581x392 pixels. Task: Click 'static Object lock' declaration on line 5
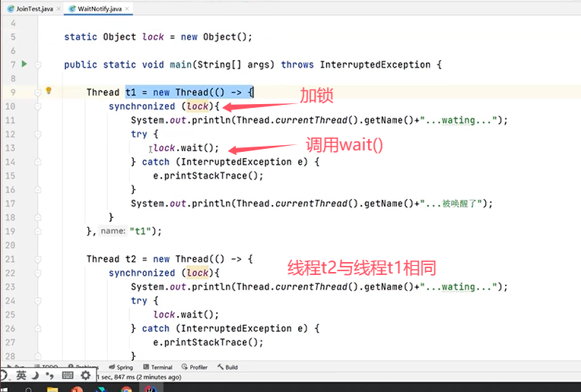(114, 37)
